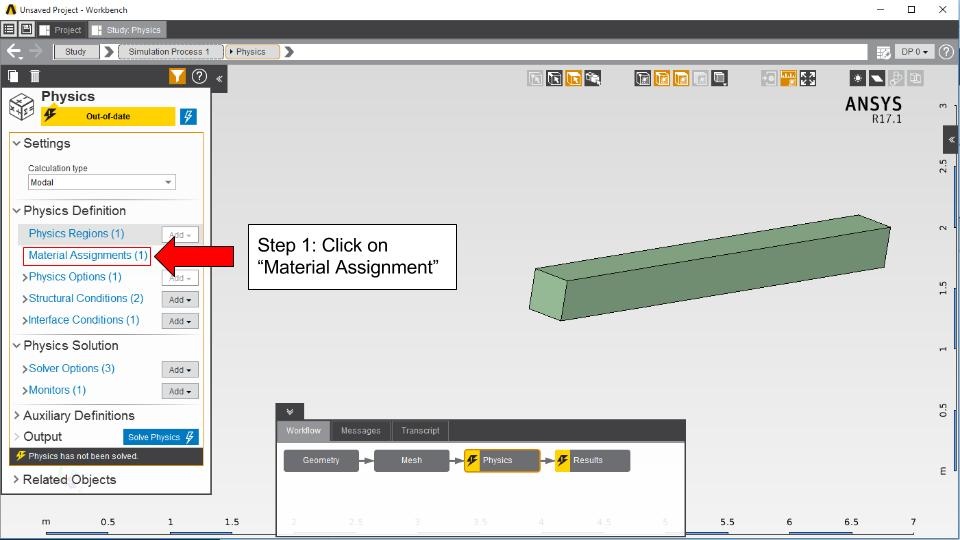Collapse Physics panel with double chevron
The height and width of the screenshot is (540, 960).
219,78
